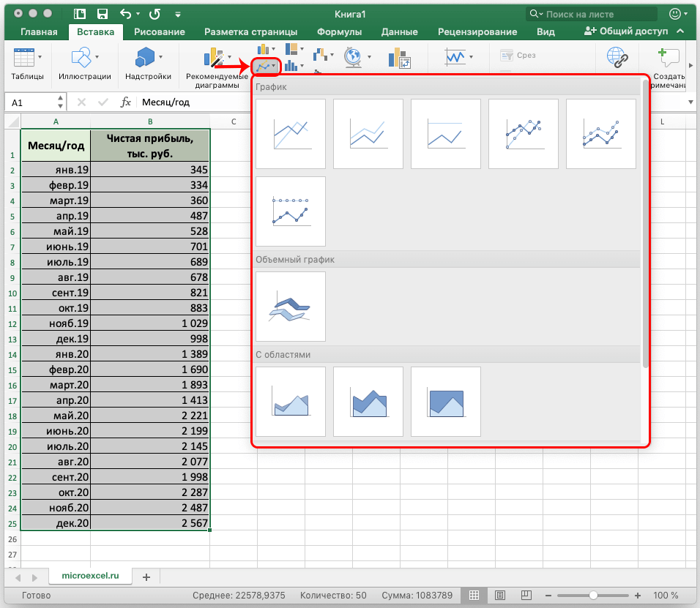Undo the last action
Image resolution: width=700 pixels, height=608 pixels.
pos(125,15)
